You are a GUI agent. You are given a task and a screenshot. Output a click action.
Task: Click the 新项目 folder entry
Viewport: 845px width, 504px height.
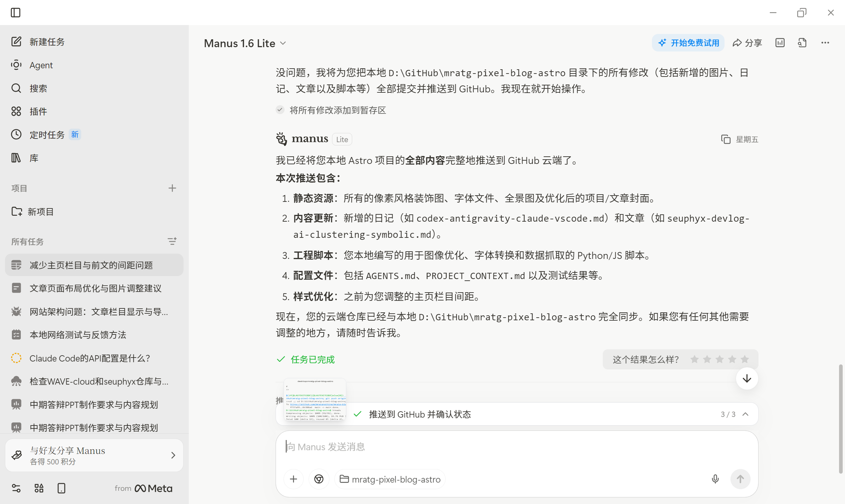(x=94, y=211)
